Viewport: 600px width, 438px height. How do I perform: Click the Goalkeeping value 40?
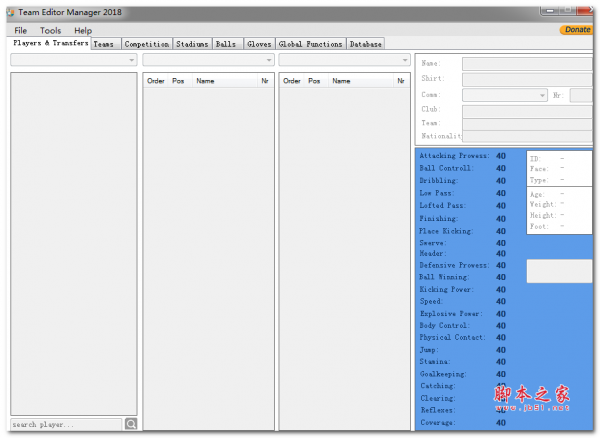[x=501, y=374]
